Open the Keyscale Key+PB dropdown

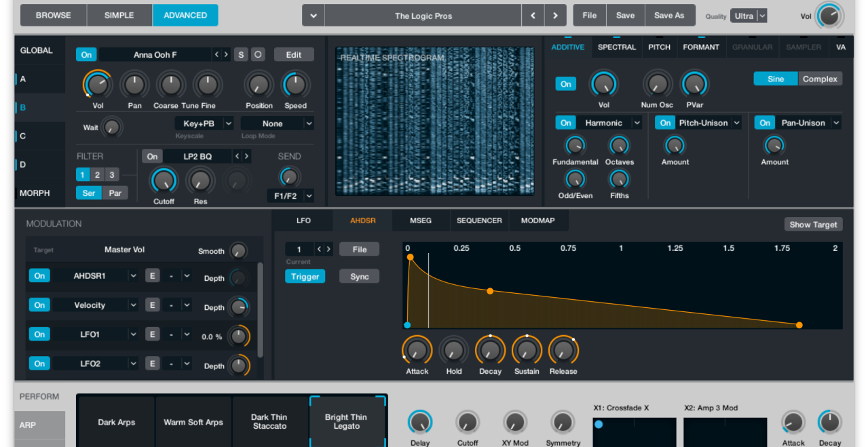(x=204, y=123)
